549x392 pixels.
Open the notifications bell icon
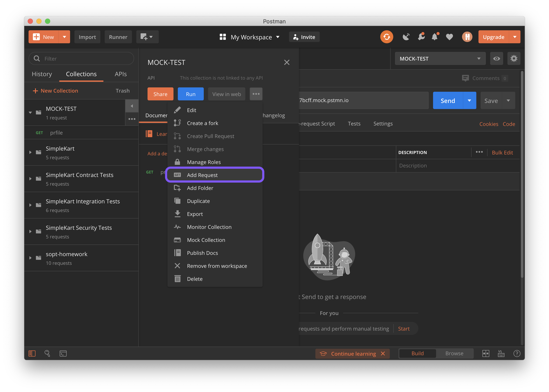click(435, 37)
